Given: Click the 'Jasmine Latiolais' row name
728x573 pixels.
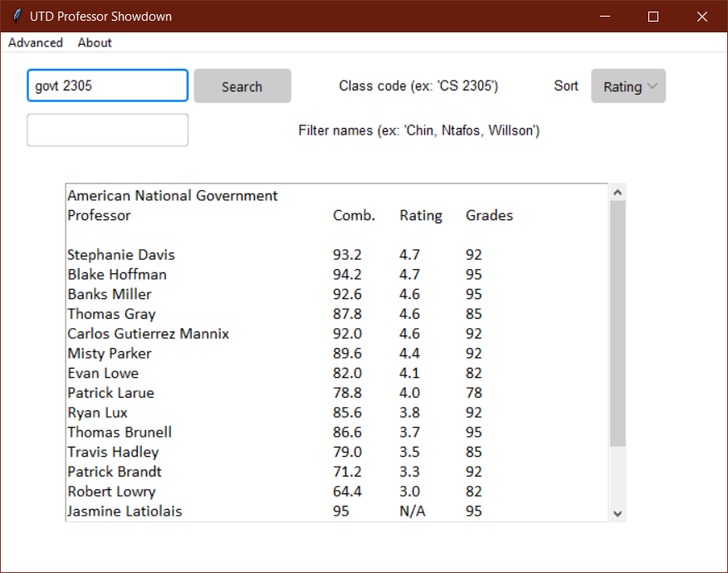Looking at the screenshot, I should 124,511.
